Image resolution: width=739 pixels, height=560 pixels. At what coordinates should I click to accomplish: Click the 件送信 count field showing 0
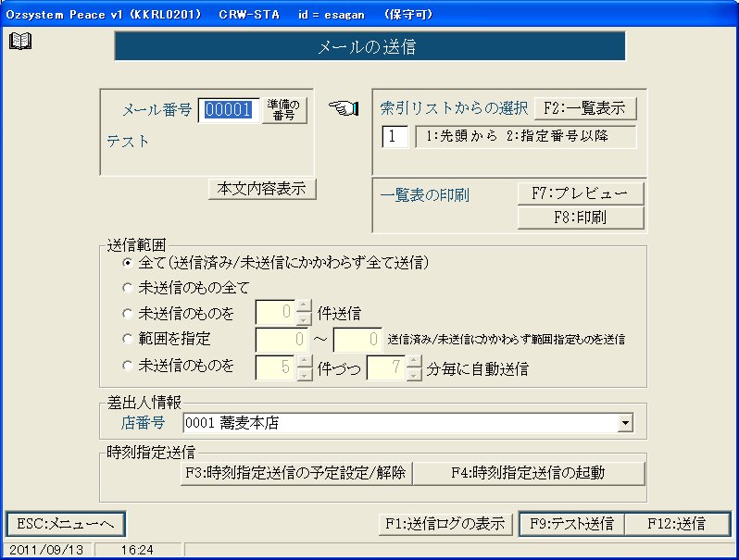[x=276, y=312]
